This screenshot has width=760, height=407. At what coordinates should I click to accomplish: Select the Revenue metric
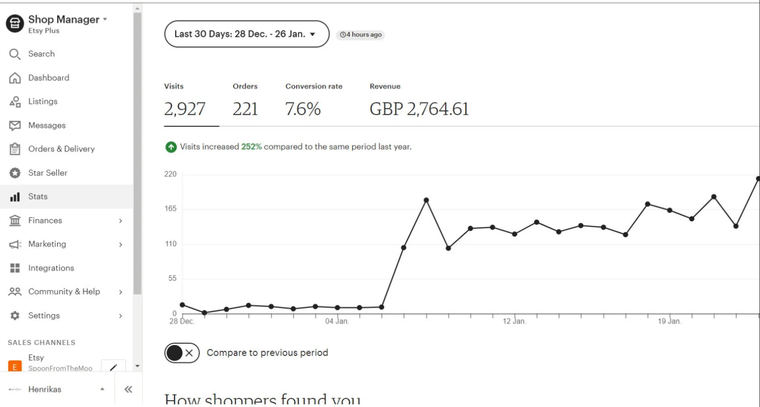click(x=419, y=101)
